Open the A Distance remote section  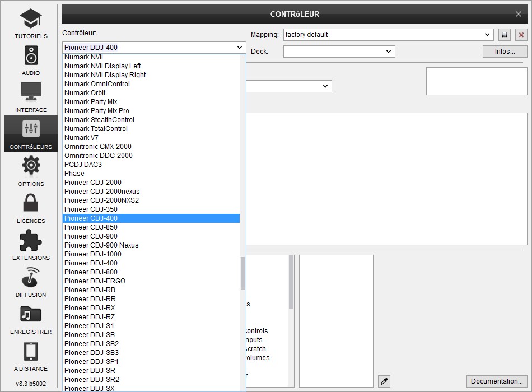pos(31,356)
